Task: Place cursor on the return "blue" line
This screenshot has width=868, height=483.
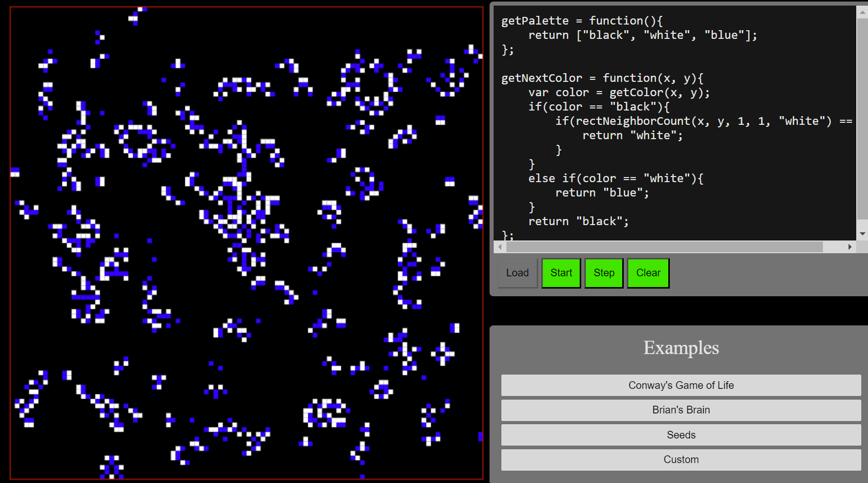Action: point(602,193)
